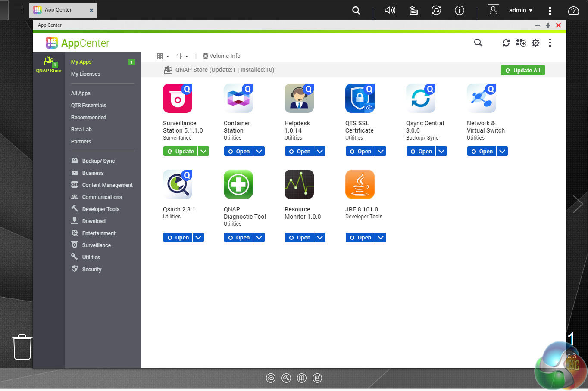Browse Partners apps
Viewport: 588px width, 391px height.
[81, 142]
